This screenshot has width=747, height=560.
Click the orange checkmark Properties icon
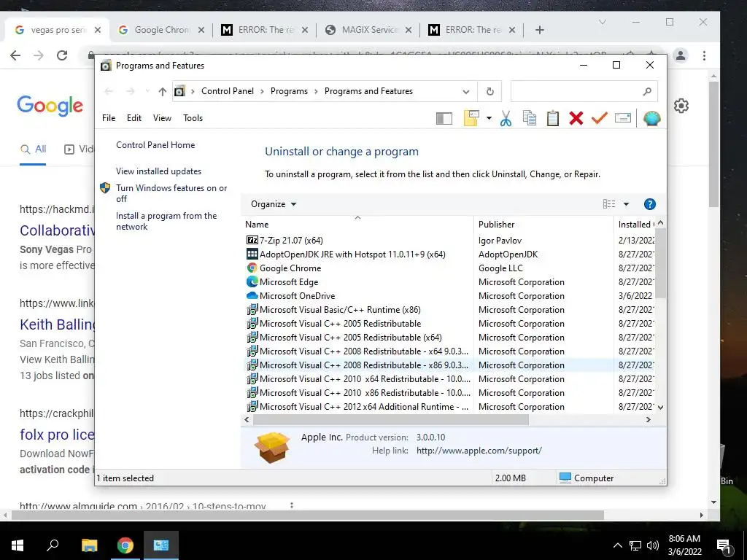tap(600, 117)
